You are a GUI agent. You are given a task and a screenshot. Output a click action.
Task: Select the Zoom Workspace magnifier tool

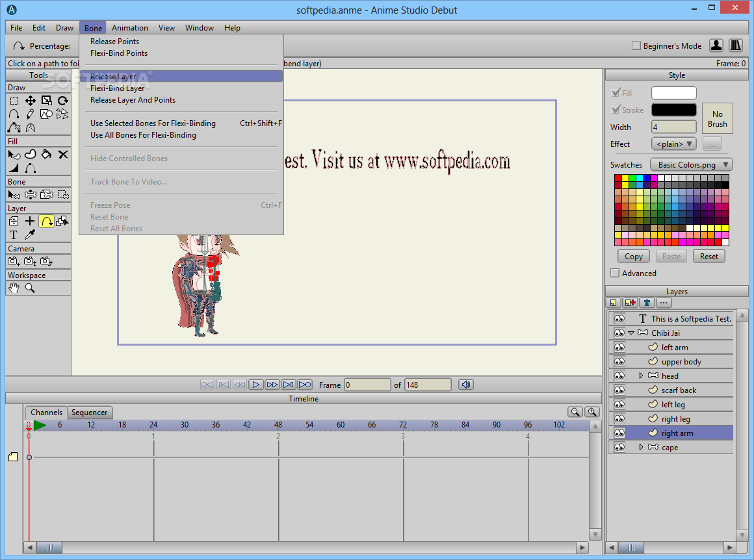tap(31, 288)
